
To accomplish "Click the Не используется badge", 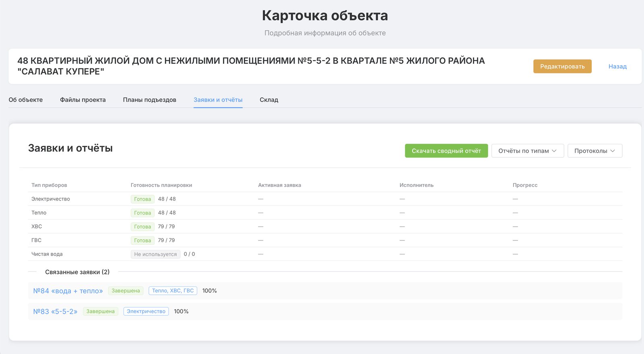I will click(155, 254).
